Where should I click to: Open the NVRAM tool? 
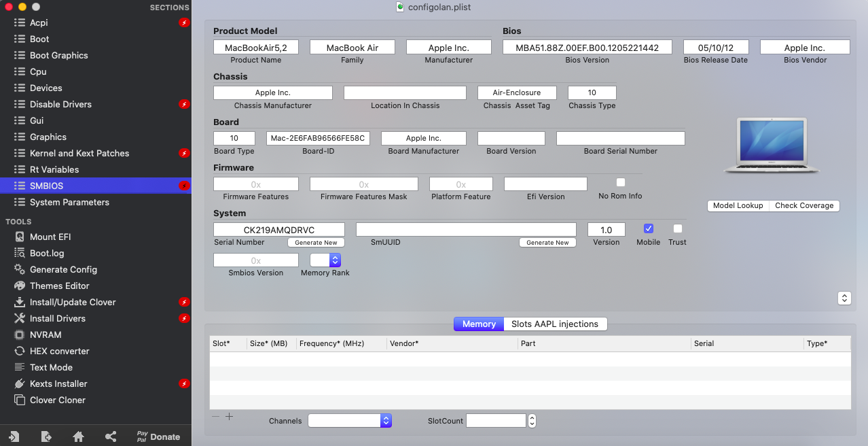(45, 334)
